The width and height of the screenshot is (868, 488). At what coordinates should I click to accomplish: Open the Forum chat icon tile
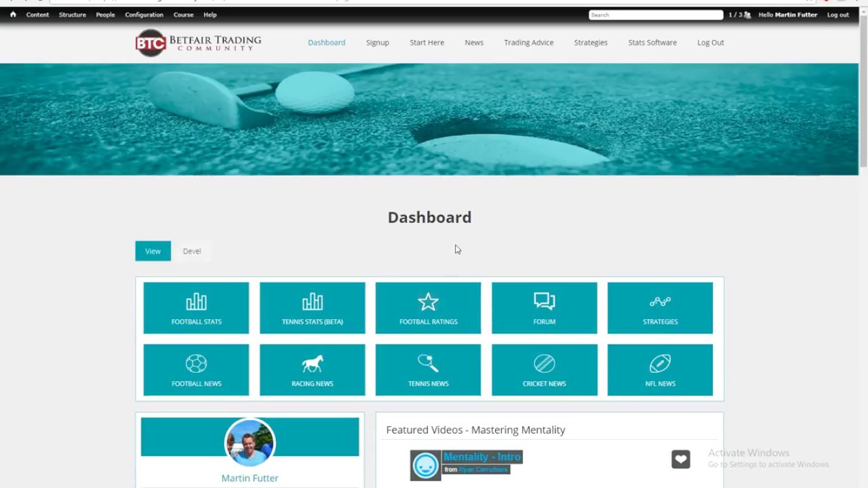pyautogui.click(x=544, y=308)
